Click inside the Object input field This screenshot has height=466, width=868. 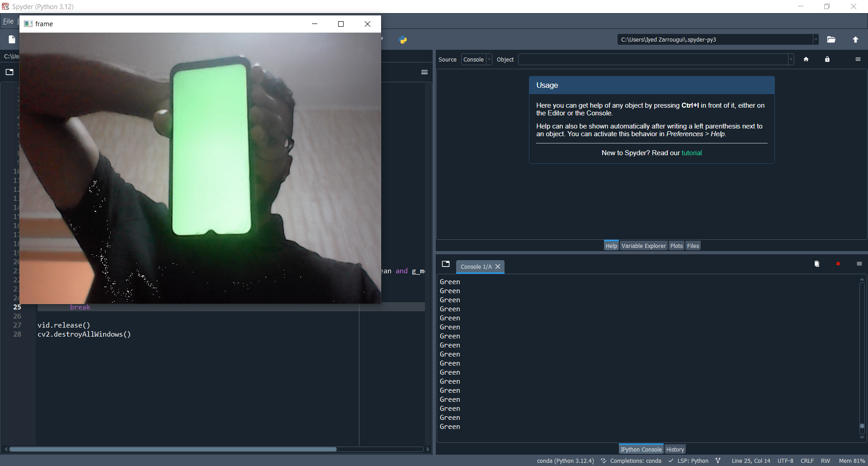pyautogui.click(x=651, y=59)
